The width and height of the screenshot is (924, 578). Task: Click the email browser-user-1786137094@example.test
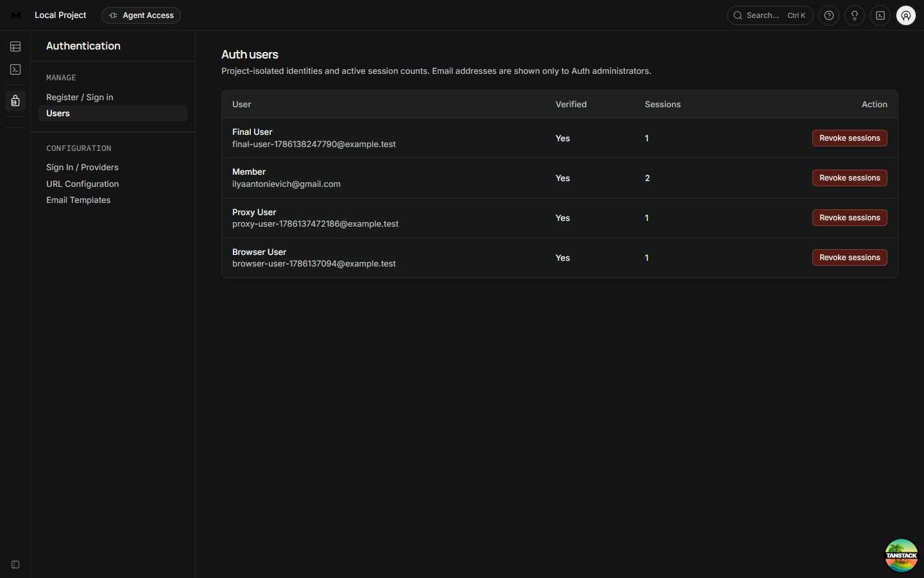(314, 263)
